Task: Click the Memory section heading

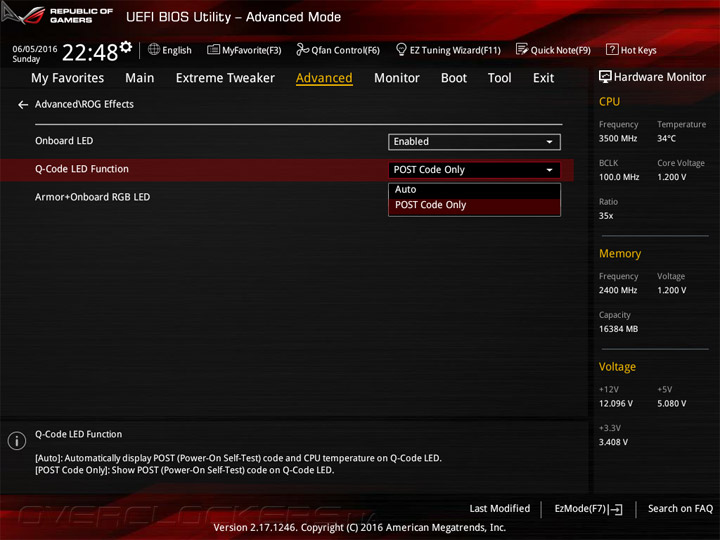Action: click(620, 253)
